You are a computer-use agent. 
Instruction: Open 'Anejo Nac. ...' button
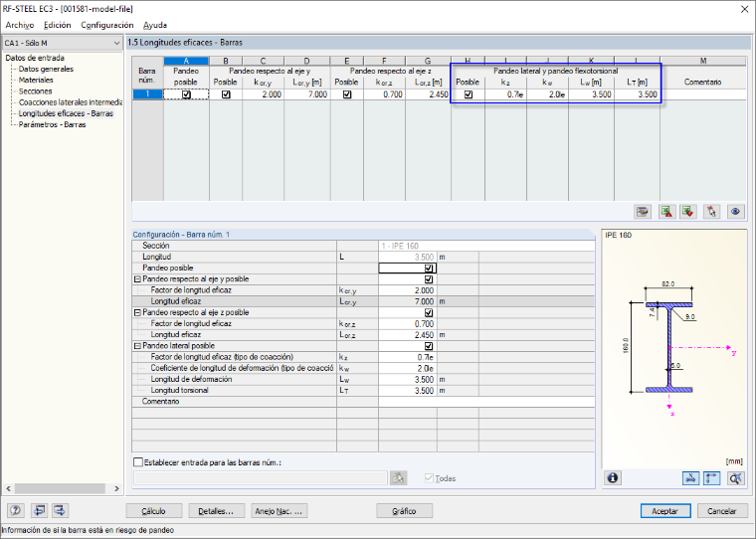(279, 511)
